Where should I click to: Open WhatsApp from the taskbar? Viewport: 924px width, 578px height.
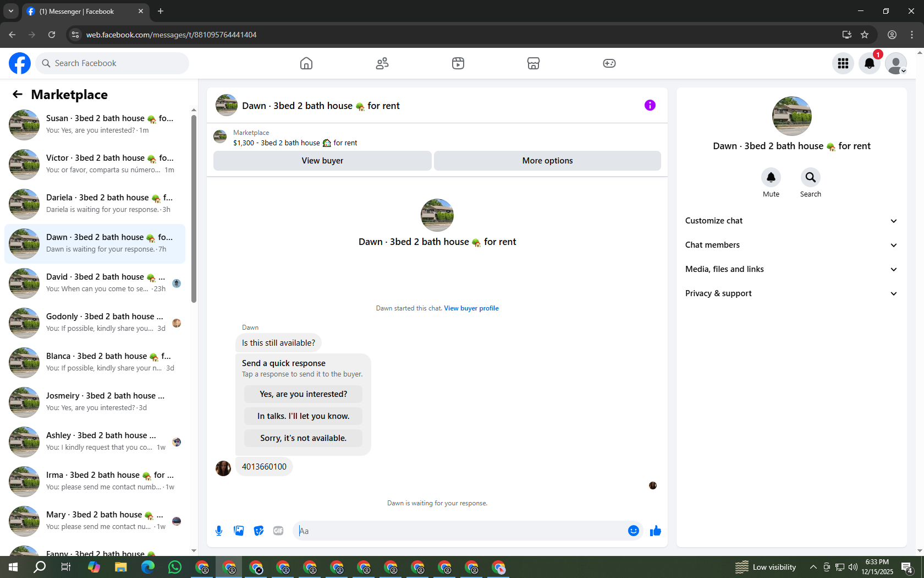pyautogui.click(x=175, y=567)
